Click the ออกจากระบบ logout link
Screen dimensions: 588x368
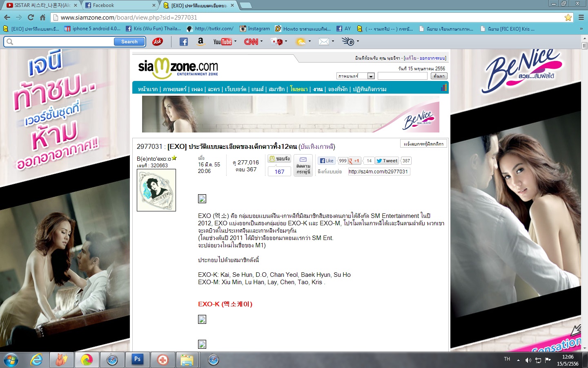432,58
